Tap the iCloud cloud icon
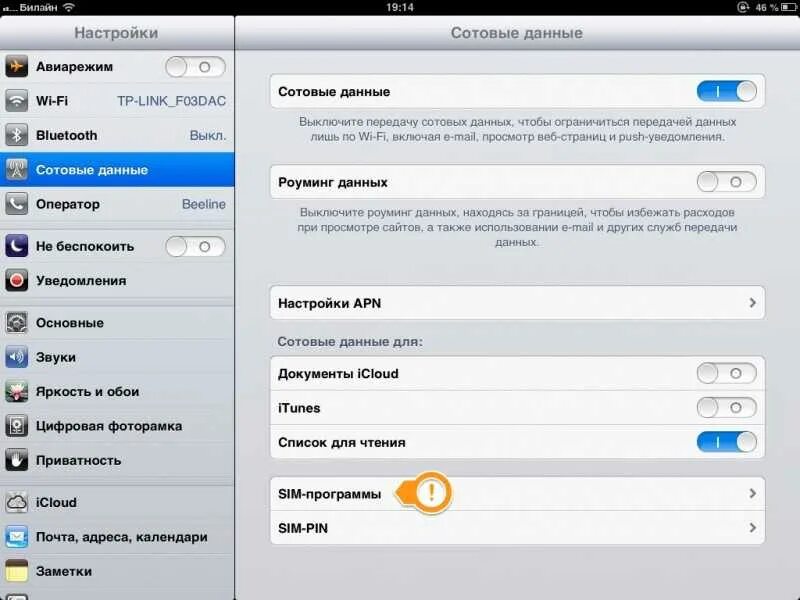The width and height of the screenshot is (800, 600). [16, 503]
